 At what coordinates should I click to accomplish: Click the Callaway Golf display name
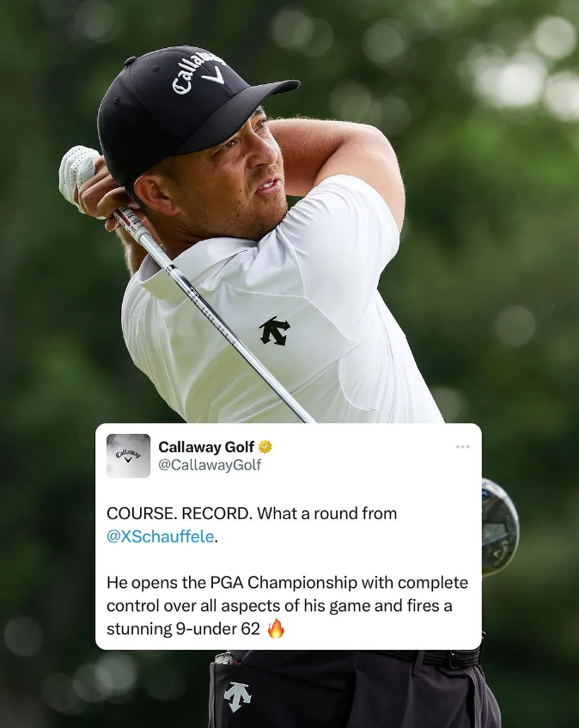click(x=206, y=447)
